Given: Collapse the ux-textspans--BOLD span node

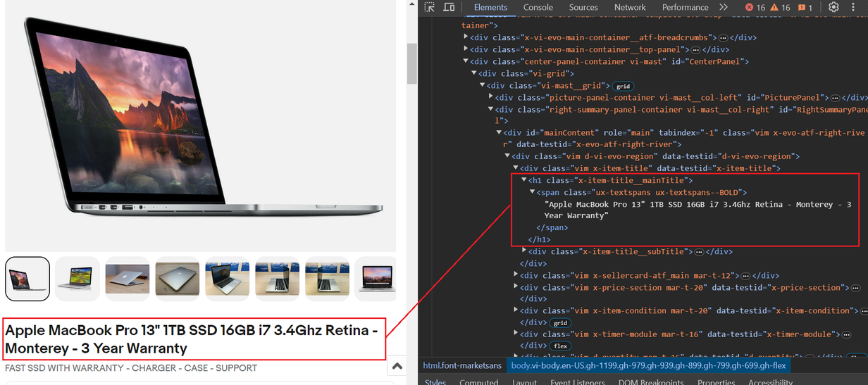Looking at the screenshot, I should pyautogui.click(x=533, y=192).
